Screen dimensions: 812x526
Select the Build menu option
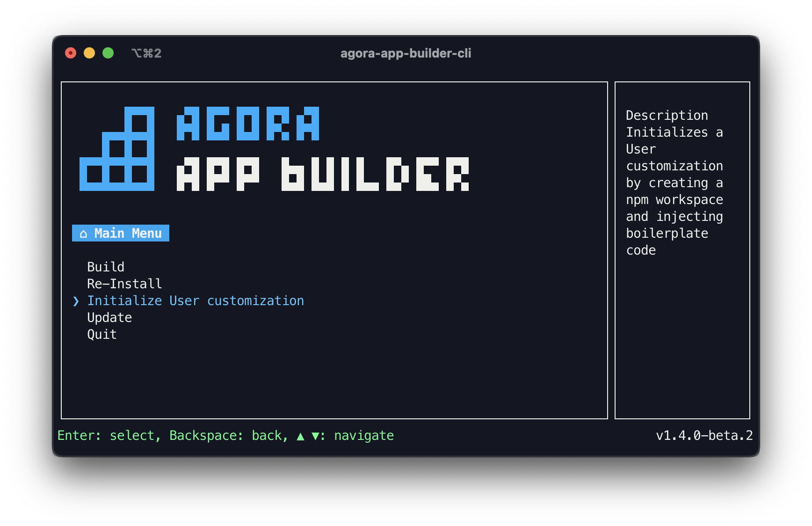tap(106, 267)
